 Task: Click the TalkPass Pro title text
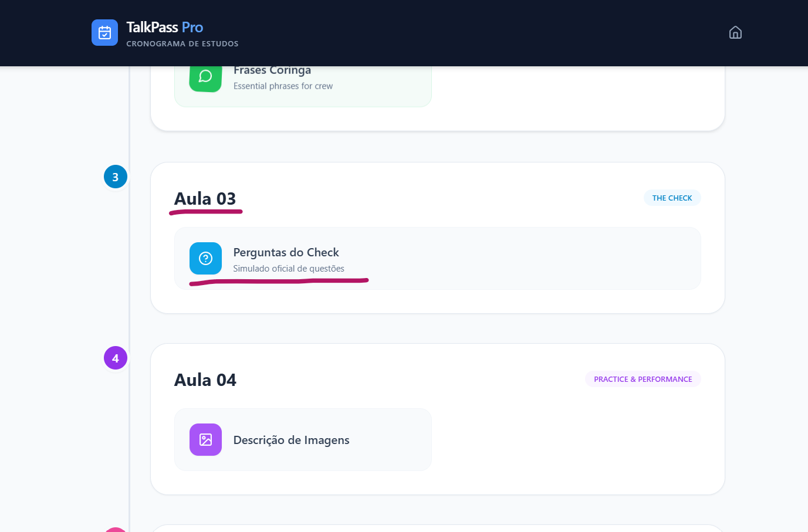[164, 27]
